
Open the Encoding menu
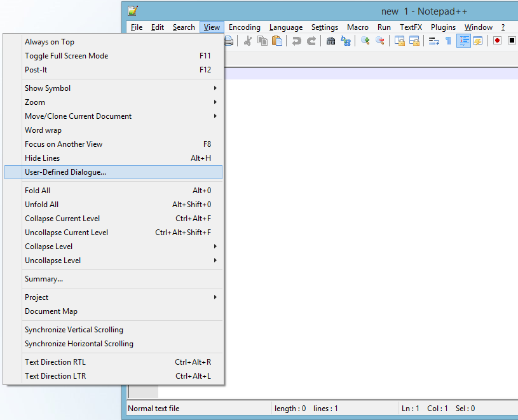coord(244,27)
